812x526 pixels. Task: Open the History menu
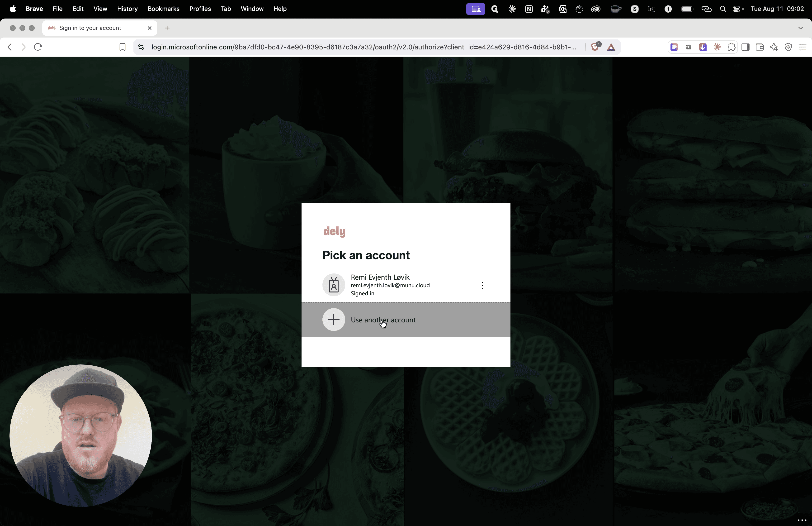[x=127, y=9]
